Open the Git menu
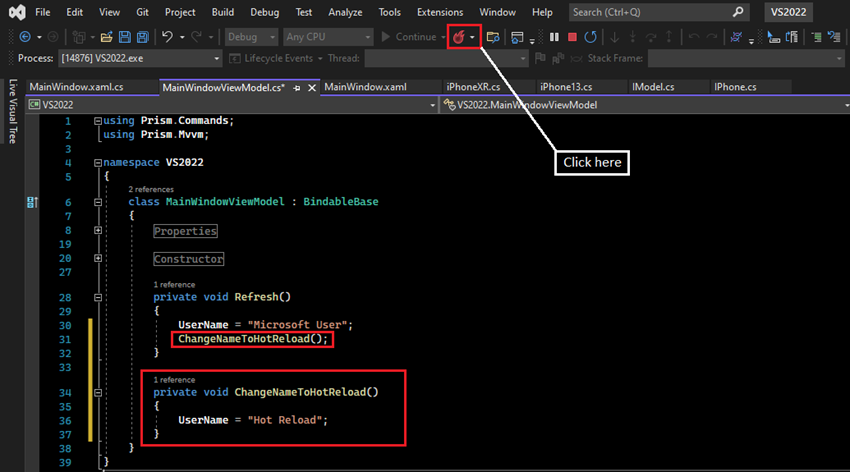 point(143,12)
